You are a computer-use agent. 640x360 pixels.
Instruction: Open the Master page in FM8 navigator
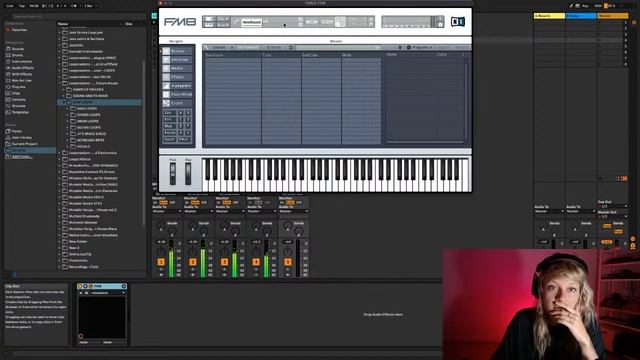pos(177,68)
